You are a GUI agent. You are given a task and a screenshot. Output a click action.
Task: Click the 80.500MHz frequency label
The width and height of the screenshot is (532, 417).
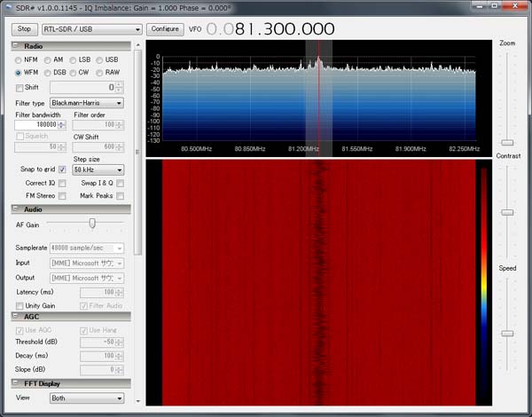196,149
